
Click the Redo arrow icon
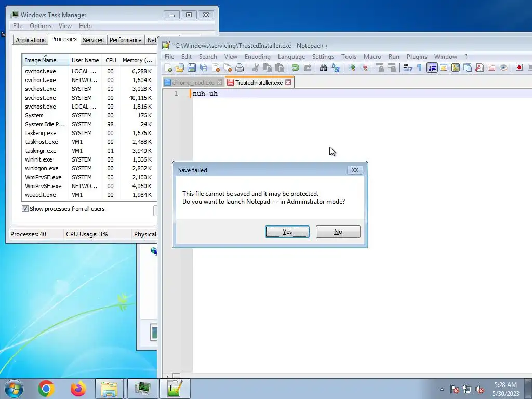308,68
